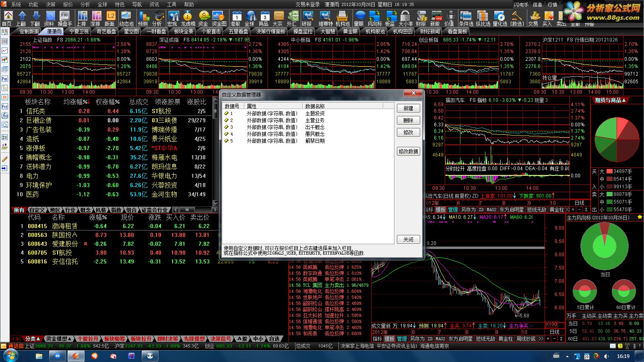
Task: Click 删除 button in data manager dialog
Action: 408,120
